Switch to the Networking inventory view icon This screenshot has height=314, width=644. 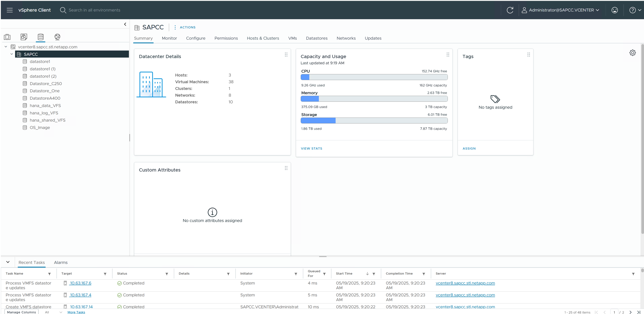click(57, 37)
